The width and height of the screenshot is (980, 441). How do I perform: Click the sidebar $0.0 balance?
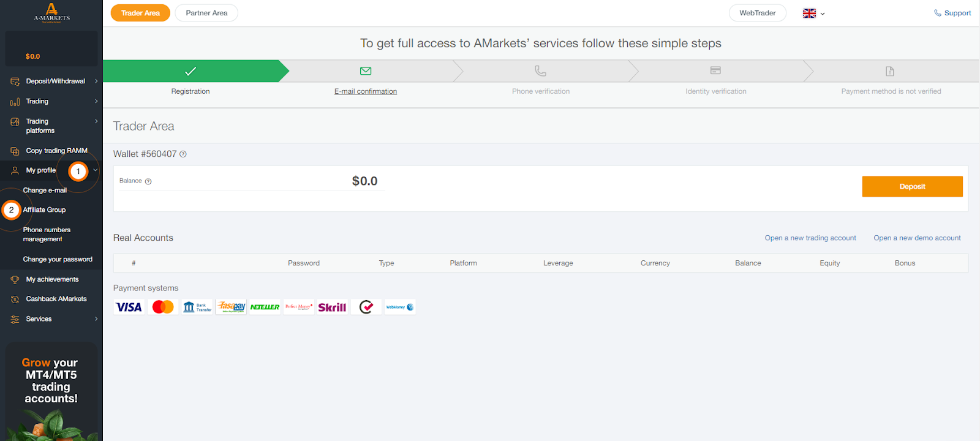[32, 56]
